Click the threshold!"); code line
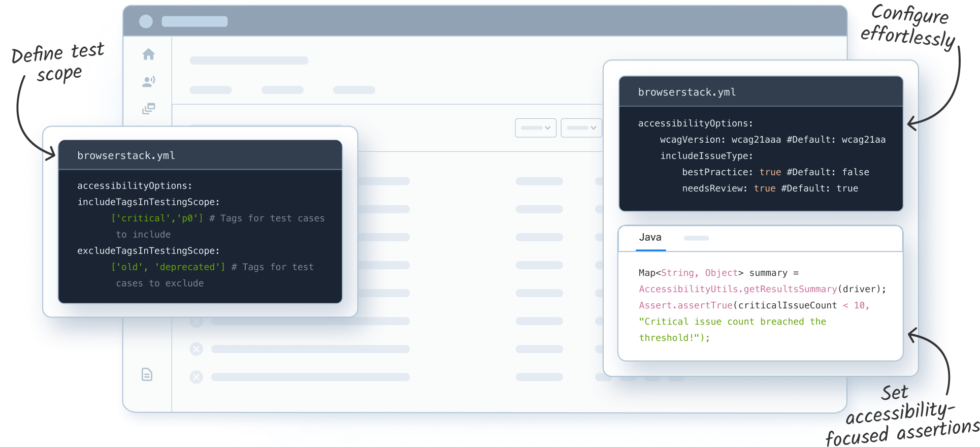The height and width of the screenshot is (447, 980). [674, 338]
